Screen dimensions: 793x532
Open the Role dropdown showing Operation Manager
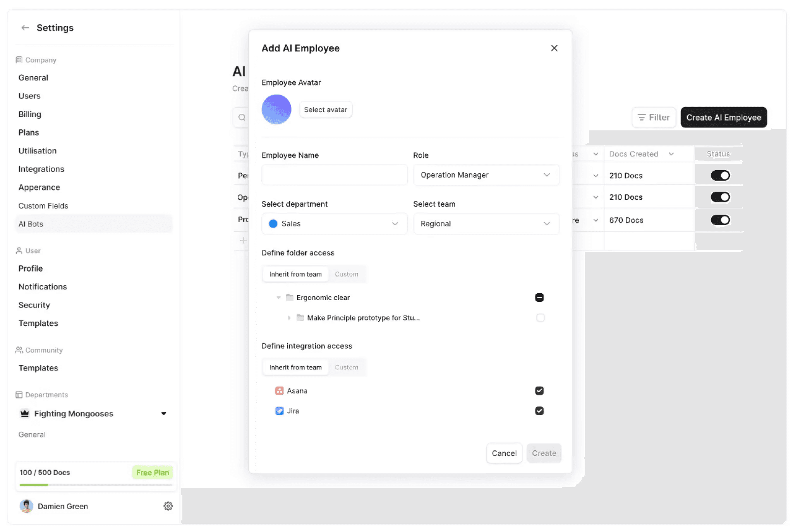[x=486, y=175]
